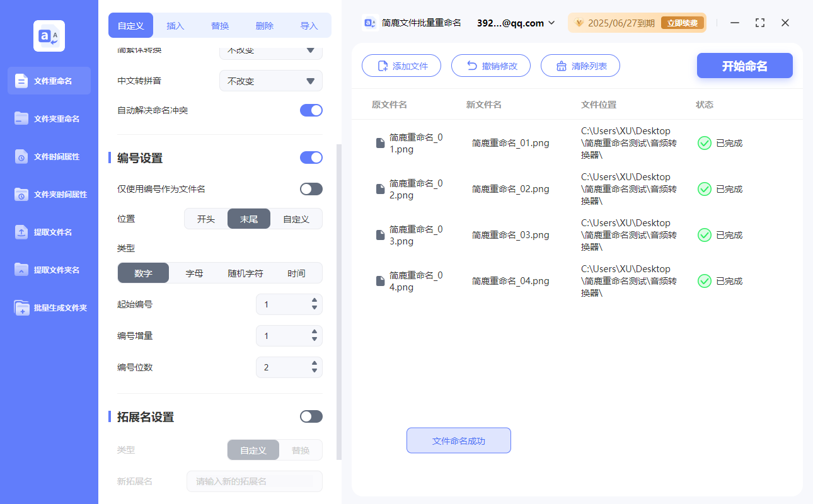Select the 批量生成文件夹 tool
The height and width of the screenshot is (504, 813).
click(x=49, y=307)
